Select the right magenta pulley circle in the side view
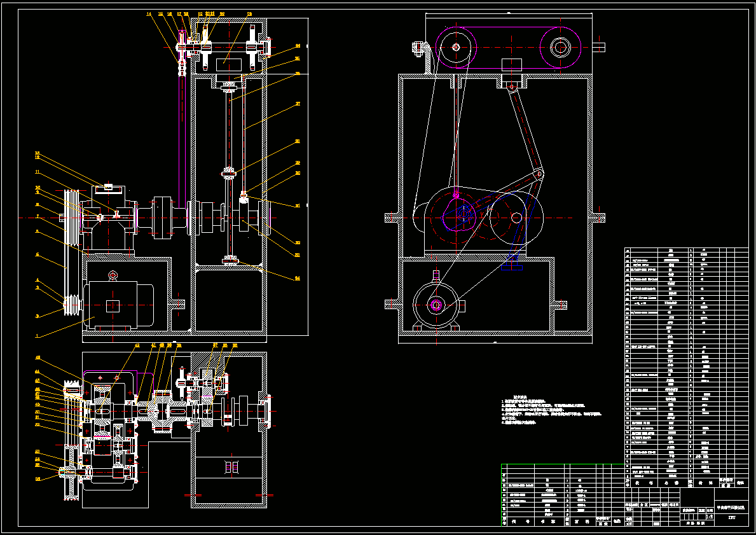Viewport: 756px width, 535px height. pos(560,47)
